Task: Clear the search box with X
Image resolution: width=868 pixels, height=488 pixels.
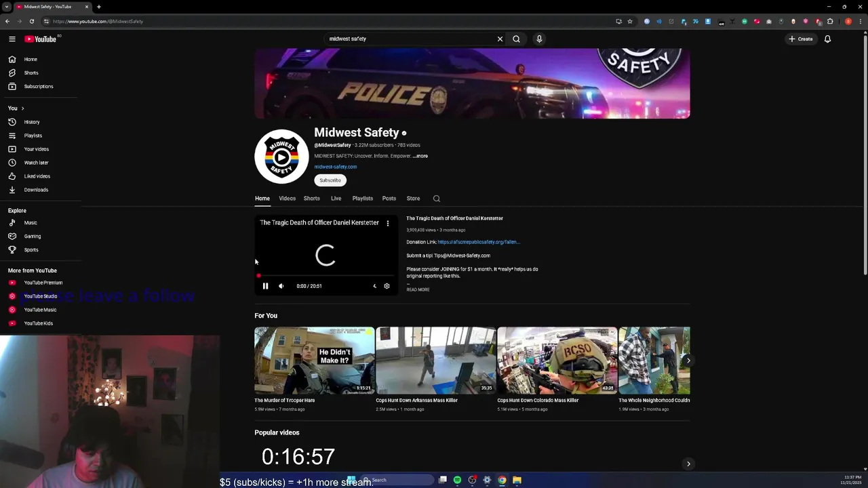Action: click(500, 39)
